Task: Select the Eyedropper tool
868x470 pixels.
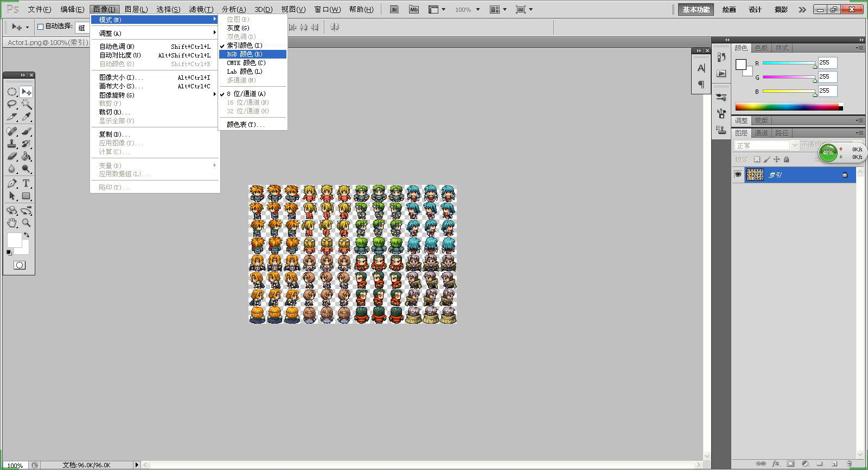Action: (x=25, y=117)
